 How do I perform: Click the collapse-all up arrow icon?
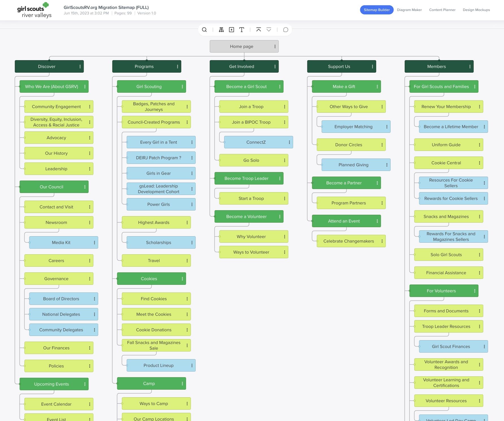(258, 30)
